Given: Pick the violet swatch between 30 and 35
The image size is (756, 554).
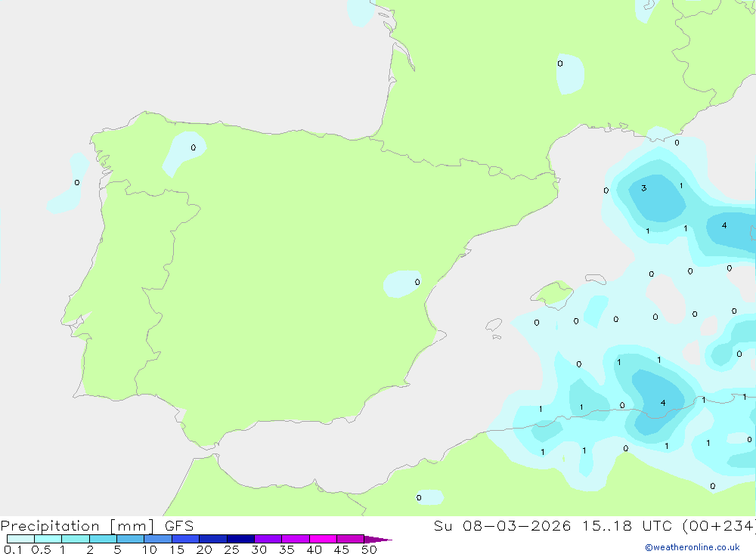Looking at the screenshot, I should (x=268, y=539).
